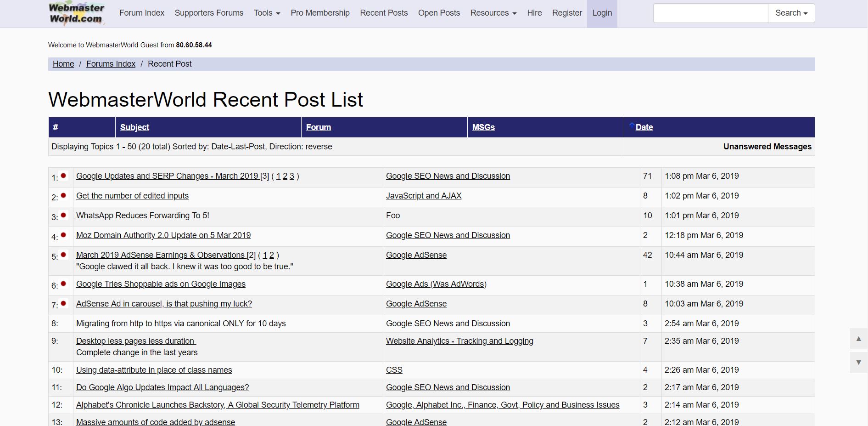Image resolution: width=868 pixels, height=426 pixels.
Task: Open the CSS forum link
Action: pyautogui.click(x=394, y=370)
